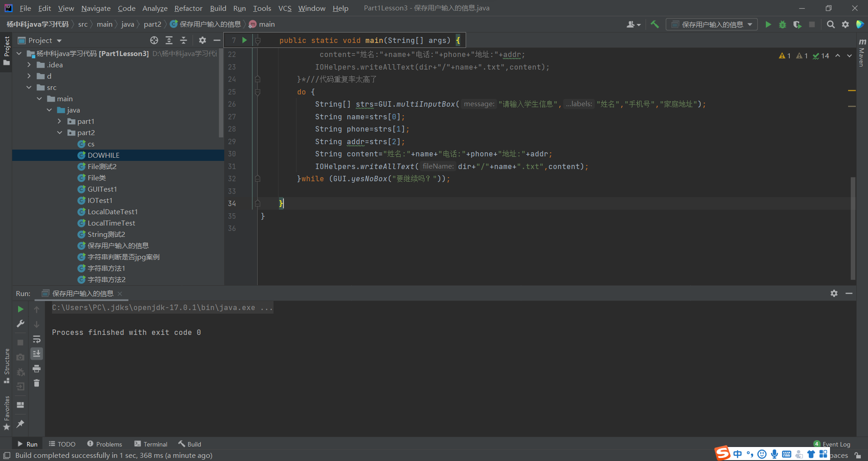868x461 pixels.
Task: Select DOWHILE class in project tree
Action: (x=104, y=155)
